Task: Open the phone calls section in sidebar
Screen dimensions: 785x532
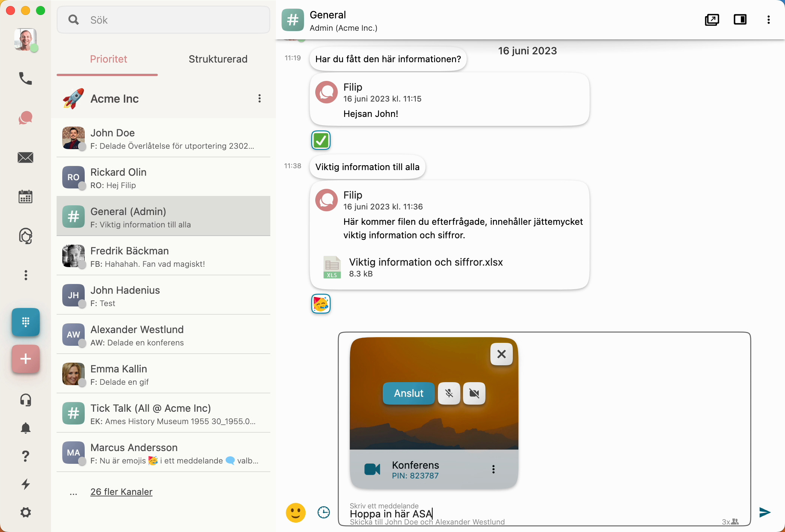Action: (25, 79)
